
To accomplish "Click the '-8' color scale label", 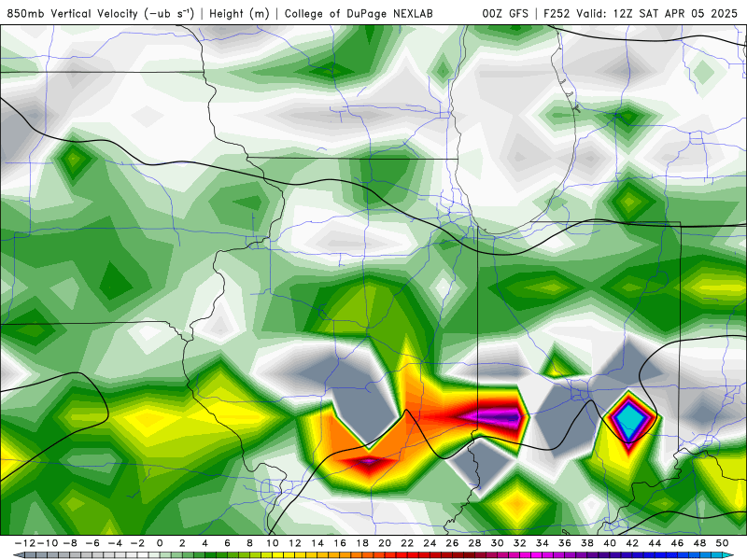I will 71,543.
